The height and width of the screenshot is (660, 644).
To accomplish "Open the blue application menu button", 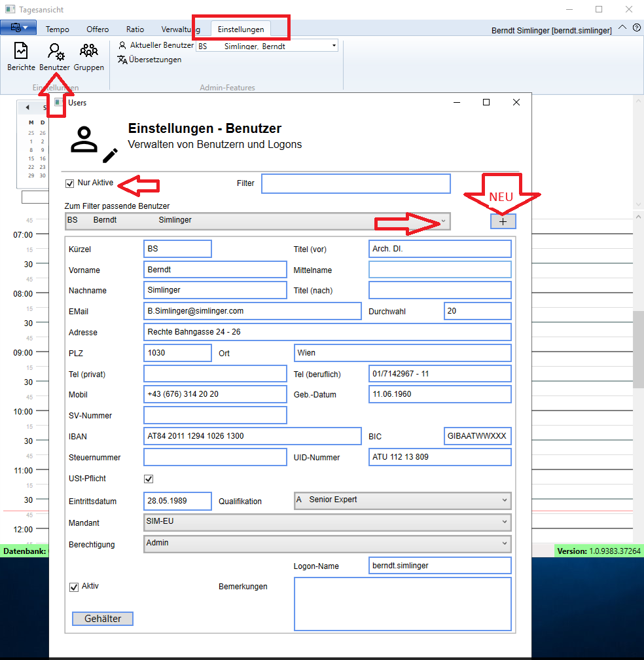I will pos(18,28).
